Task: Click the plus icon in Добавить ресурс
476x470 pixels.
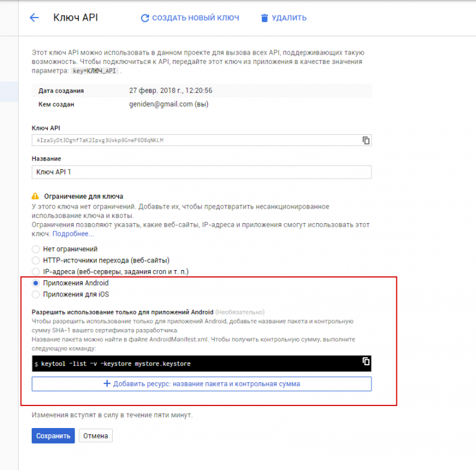Action: pyautogui.click(x=107, y=384)
